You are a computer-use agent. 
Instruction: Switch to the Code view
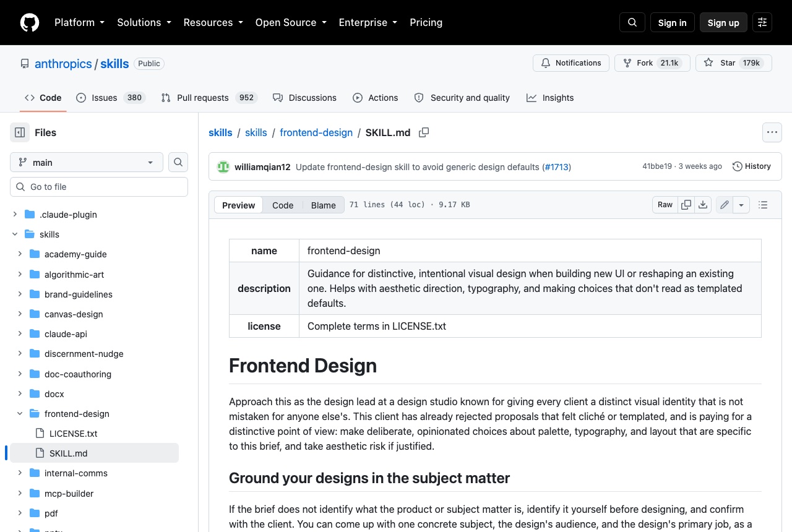tap(283, 205)
